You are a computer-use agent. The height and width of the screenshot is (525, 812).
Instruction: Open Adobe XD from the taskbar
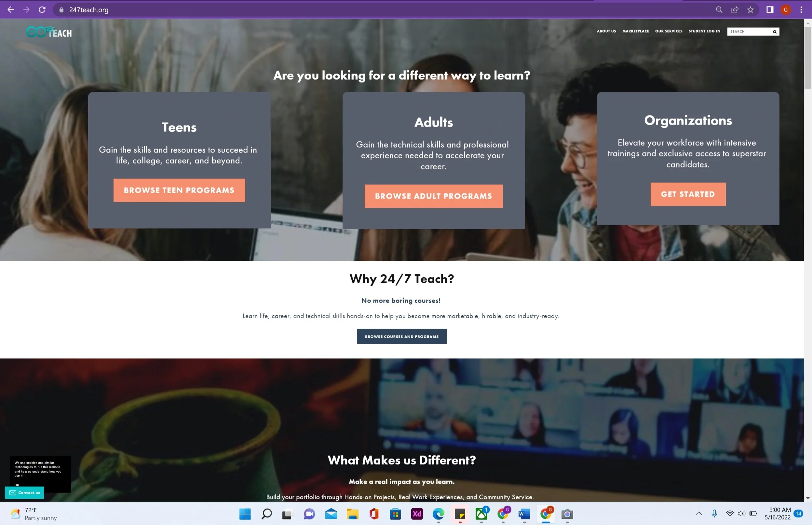coord(417,514)
